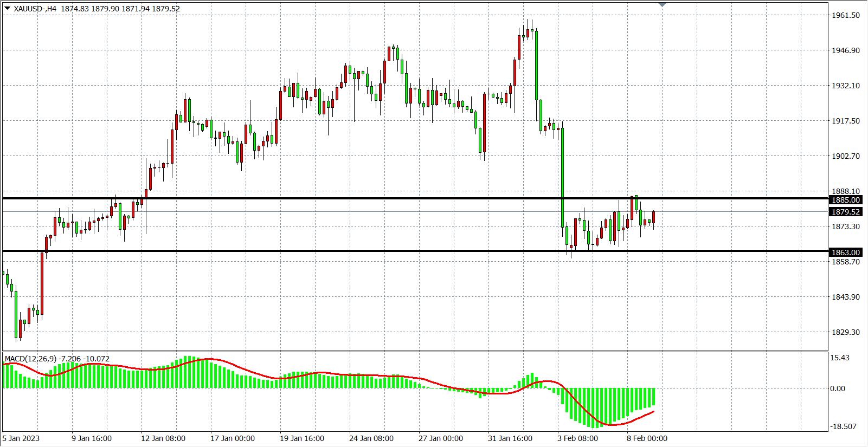The height and width of the screenshot is (447, 868).
Task: Click the 0.00 MACD zero level label
Action: point(838,388)
